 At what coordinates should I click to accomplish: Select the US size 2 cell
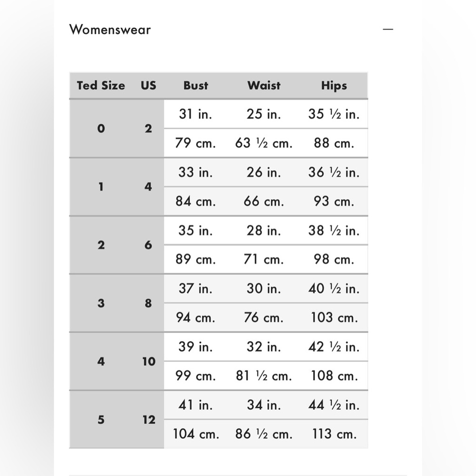click(148, 129)
